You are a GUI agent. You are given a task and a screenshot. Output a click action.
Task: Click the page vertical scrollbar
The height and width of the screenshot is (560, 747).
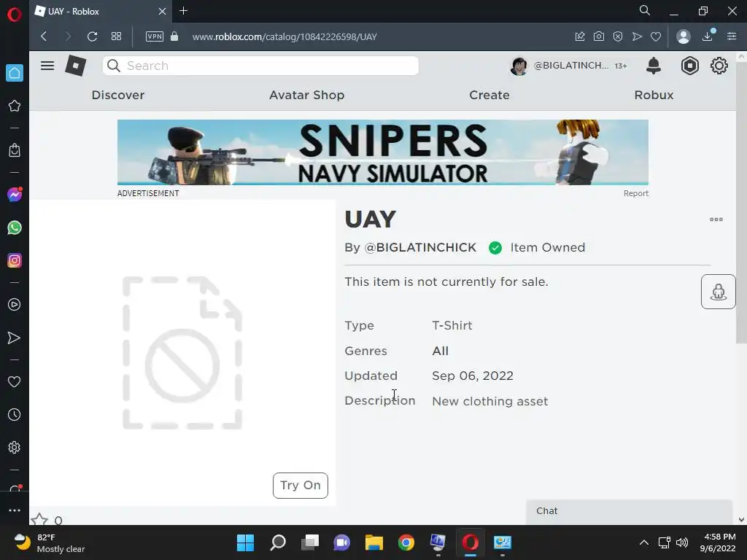point(741,203)
